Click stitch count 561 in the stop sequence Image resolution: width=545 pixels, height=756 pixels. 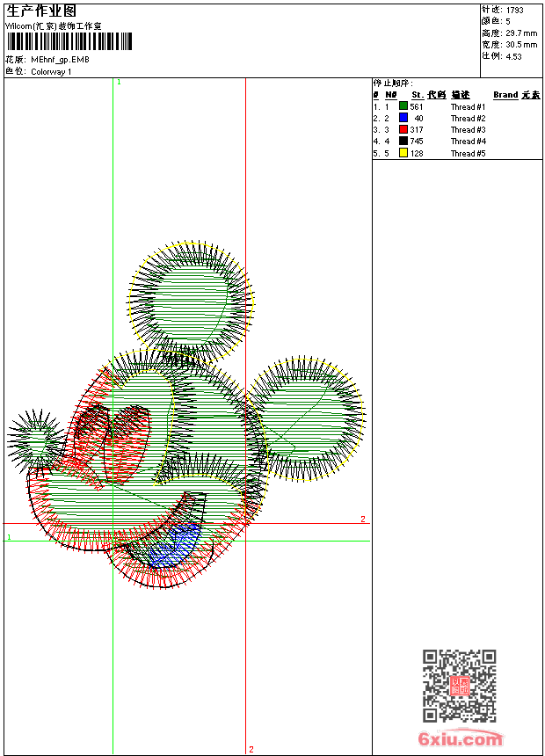[417, 107]
